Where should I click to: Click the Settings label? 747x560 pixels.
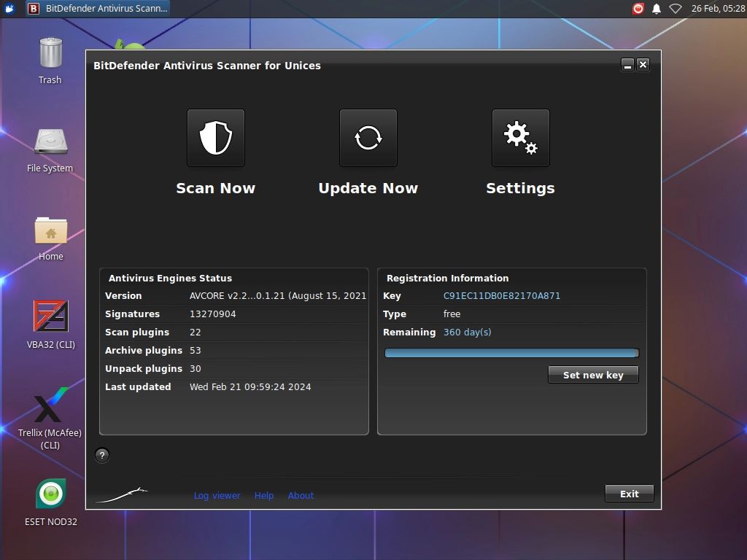(520, 188)
